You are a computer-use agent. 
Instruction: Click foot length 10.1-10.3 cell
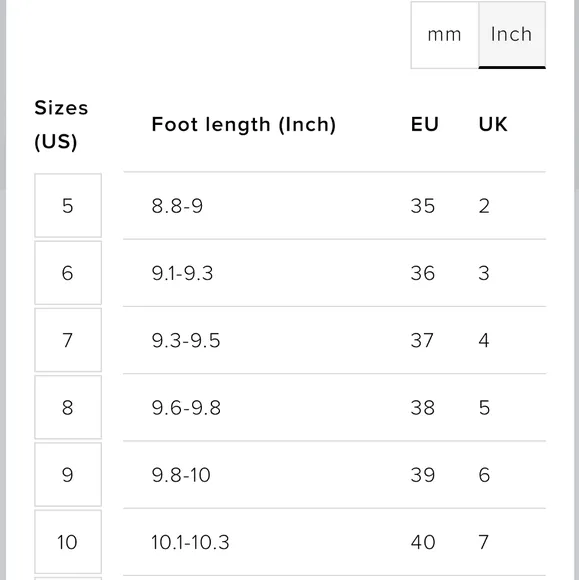[191, 543]
